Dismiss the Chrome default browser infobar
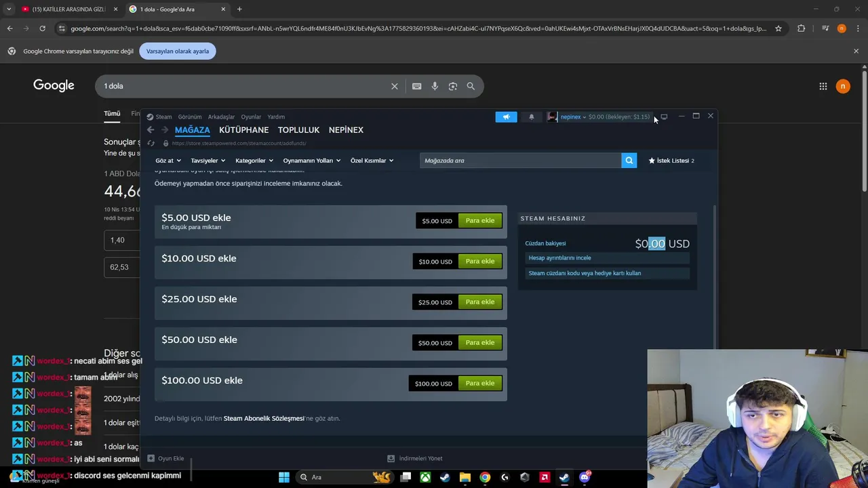 856,51
